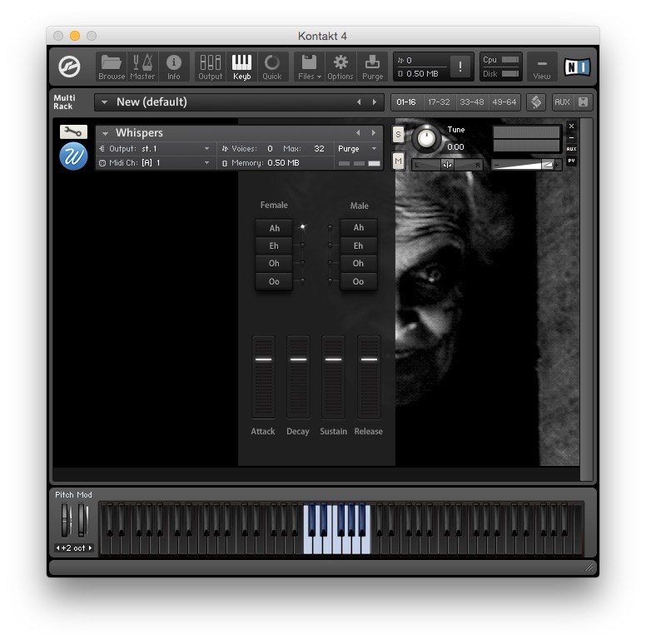
Task: Open the New (default) multi dropdown
Action: pos(105,102)
